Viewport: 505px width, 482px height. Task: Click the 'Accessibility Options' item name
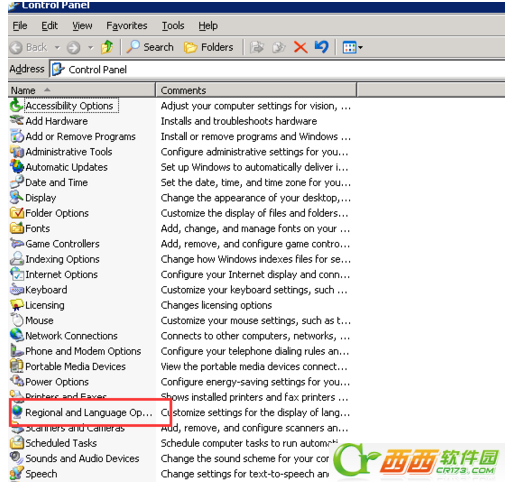[69, 106]
